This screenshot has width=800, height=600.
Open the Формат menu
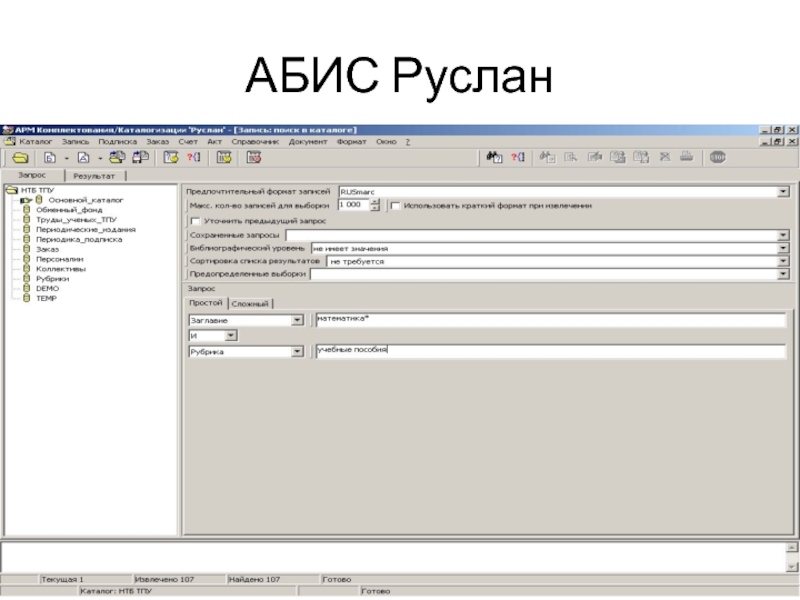click(x=352, y=142)
